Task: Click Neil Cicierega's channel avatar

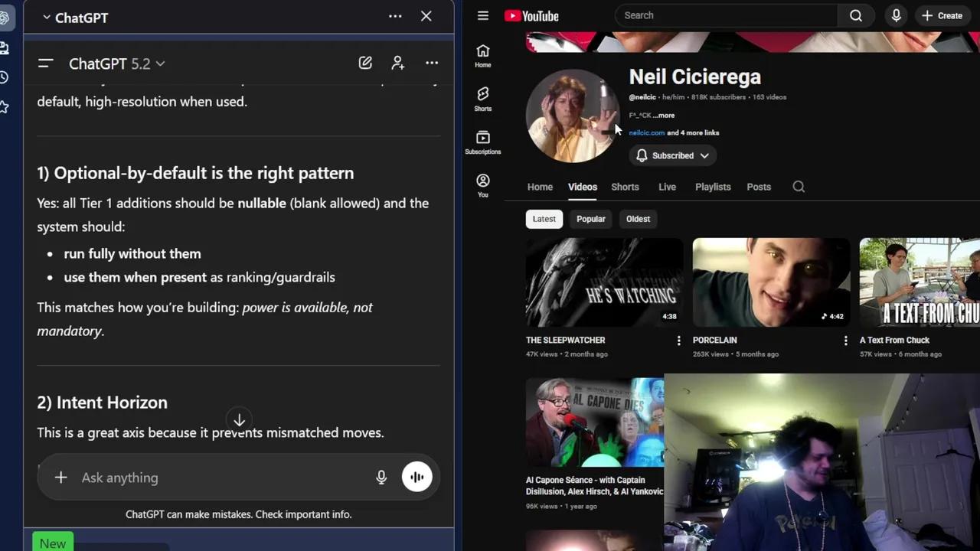Action: coord(572,116)
